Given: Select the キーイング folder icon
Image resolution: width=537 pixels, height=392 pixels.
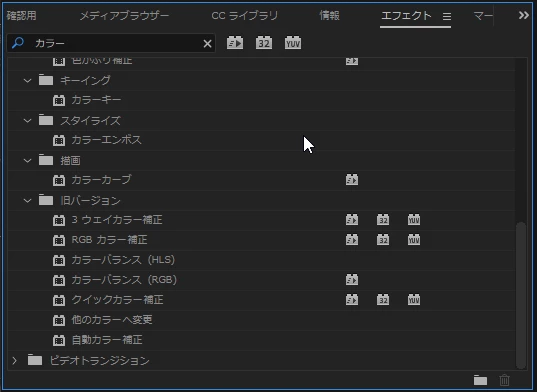Looking at the screenshot, I should 46,80.
